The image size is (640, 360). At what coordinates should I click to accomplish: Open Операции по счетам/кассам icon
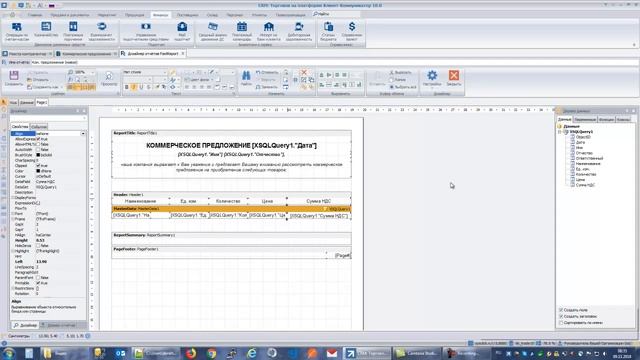(x=17, y=27)
